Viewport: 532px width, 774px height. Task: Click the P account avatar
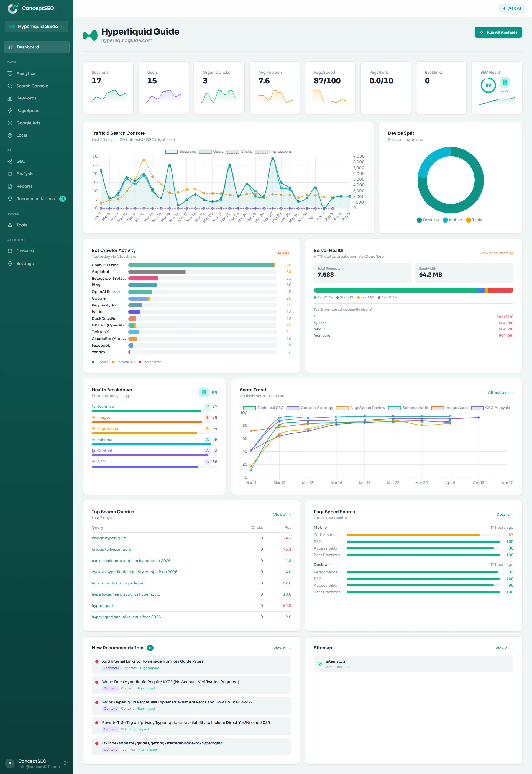10,763
